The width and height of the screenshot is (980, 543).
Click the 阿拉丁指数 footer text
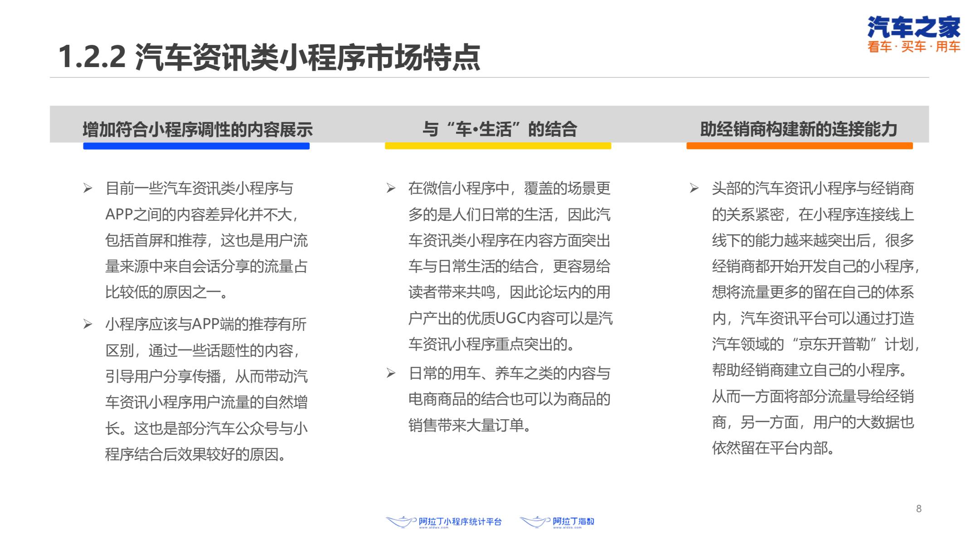coord(573,521)
